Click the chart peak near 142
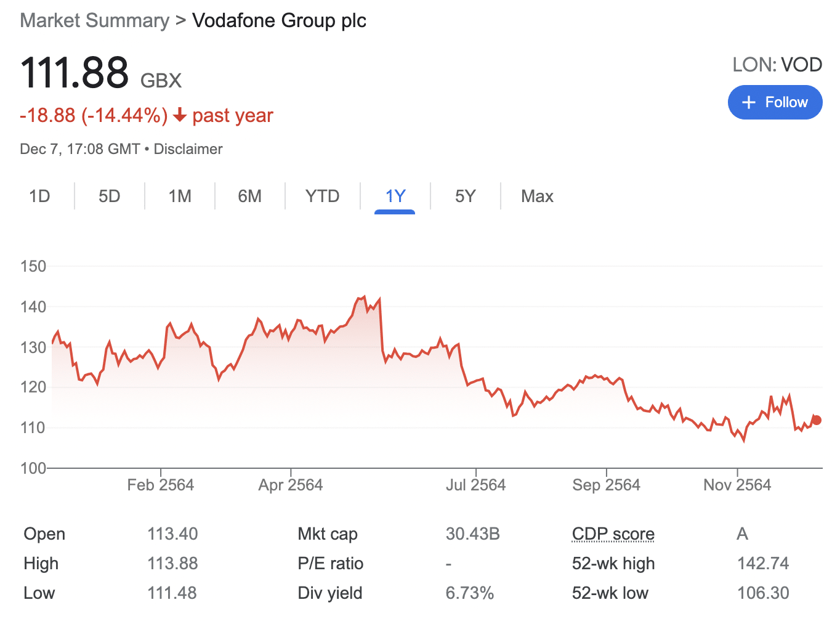 (364, 297)
